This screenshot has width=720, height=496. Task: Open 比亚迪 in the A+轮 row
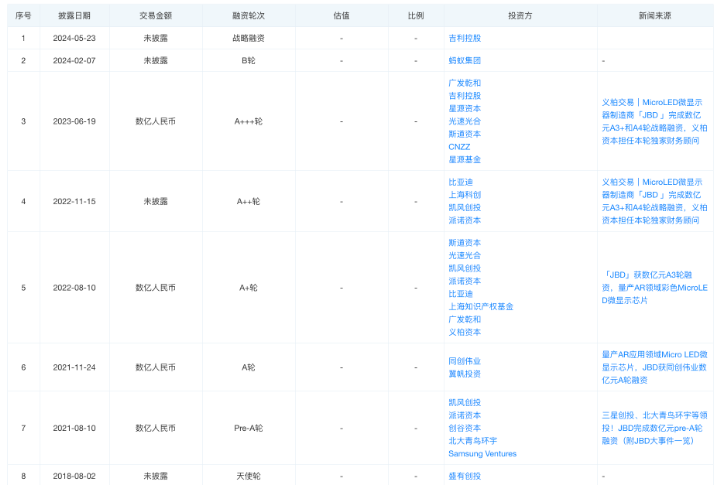click(x=460, y=294)
